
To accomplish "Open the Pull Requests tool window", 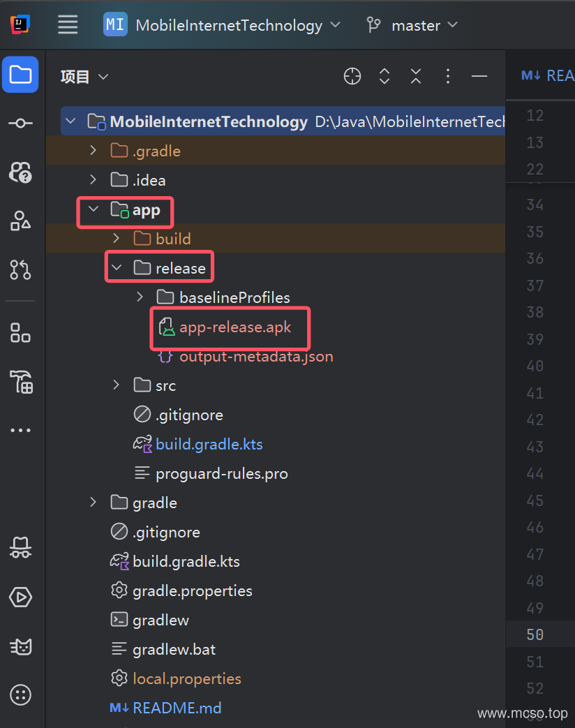I will tap(20, 269).
